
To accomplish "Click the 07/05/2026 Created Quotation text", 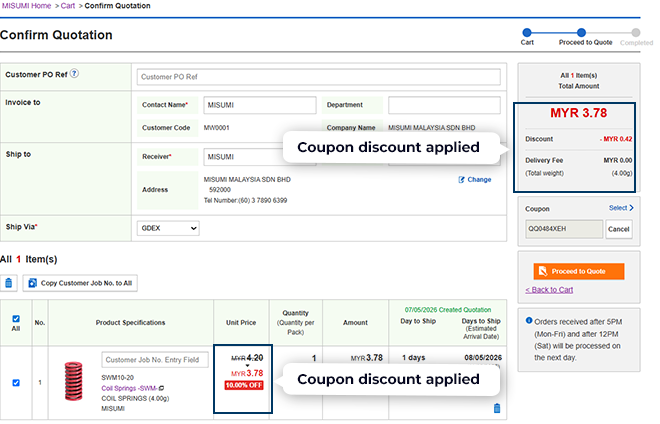I will (448, 310).
